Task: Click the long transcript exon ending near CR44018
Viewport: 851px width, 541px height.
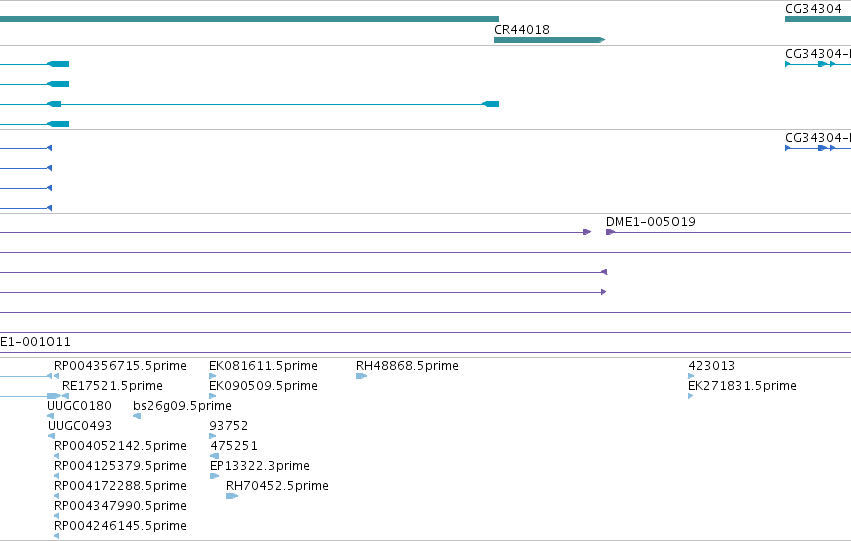Action: [x=491, y=104]
